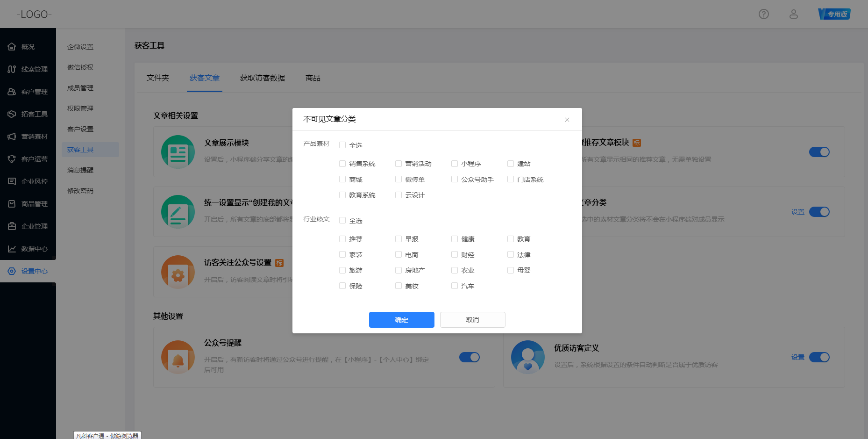Click the 优质访客定义 avatar icon
This screenshot has height=439, width=868.
tap(528, 357)
